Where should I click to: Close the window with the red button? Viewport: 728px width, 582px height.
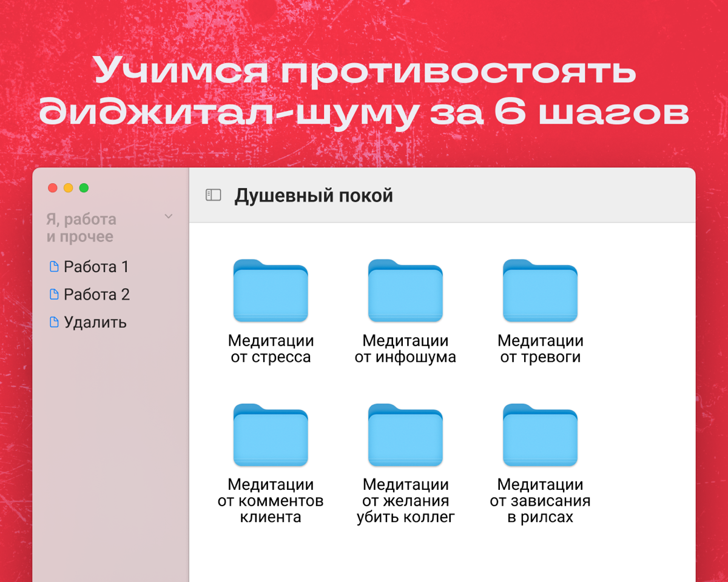pos(53,188)
